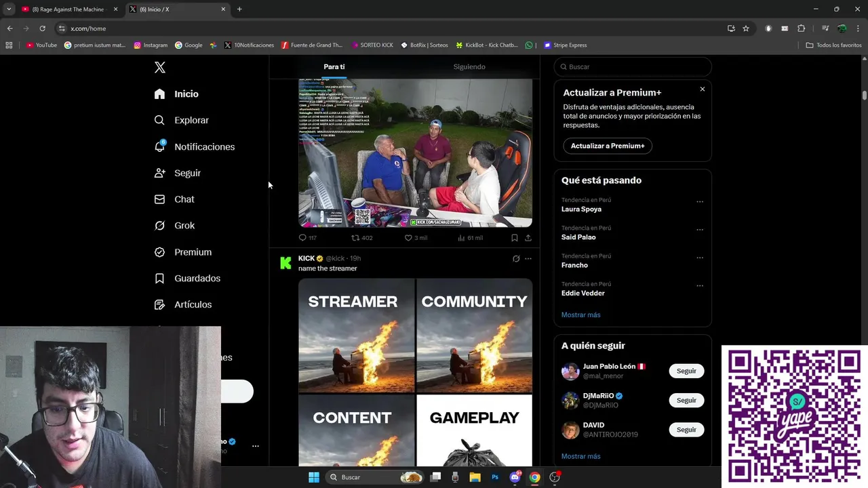Click Mostrar más under trends
Viewport: 868px width, 488px height.
(580, 314)
